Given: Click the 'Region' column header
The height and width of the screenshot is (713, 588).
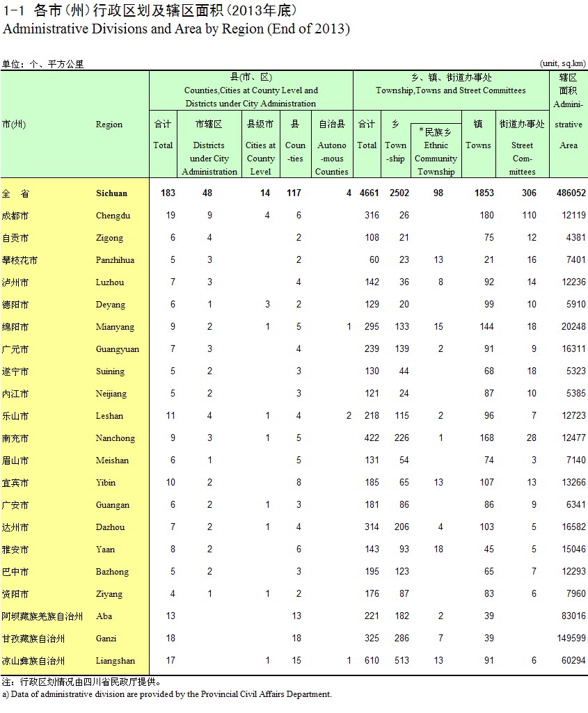Looking at the screenshot, I should pos(109,125).
